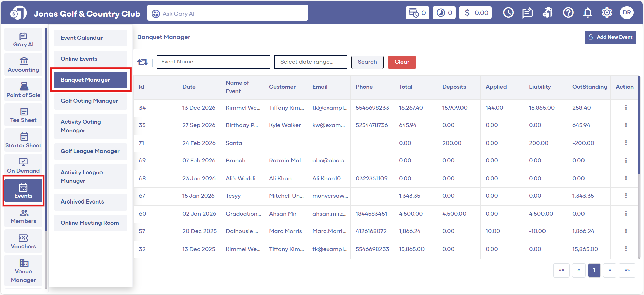Expand action menu for Graduation event row
The width and height of the screenshot is (644, 295).
[x=626, y=214]
